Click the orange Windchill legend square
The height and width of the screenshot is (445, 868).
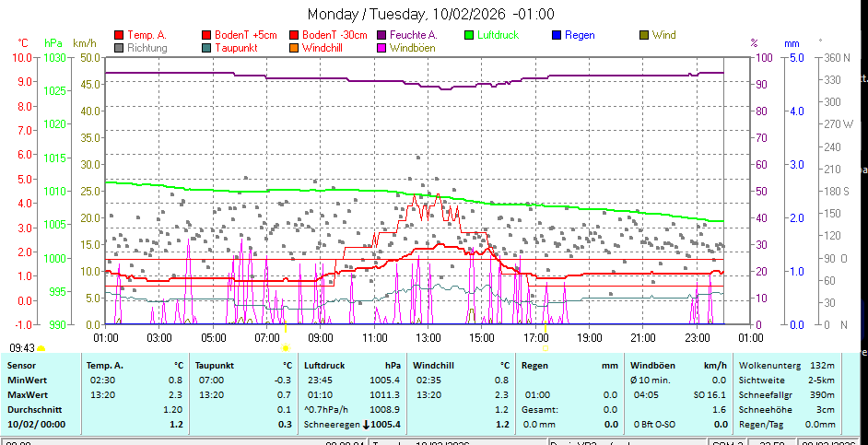click(294, 47)
